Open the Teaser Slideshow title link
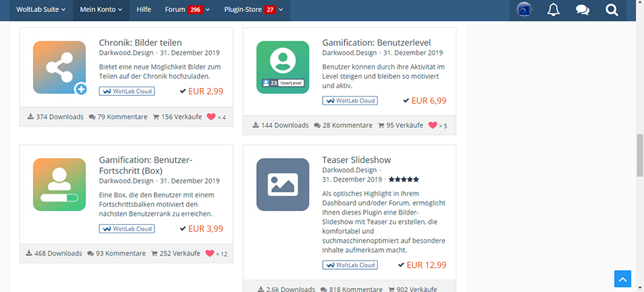The width and height of the screenshot is (644, 292). coord(356,160)
